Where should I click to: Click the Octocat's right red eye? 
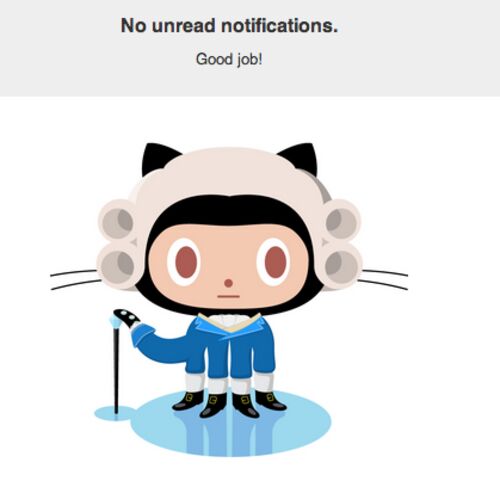tap(276, 261)
